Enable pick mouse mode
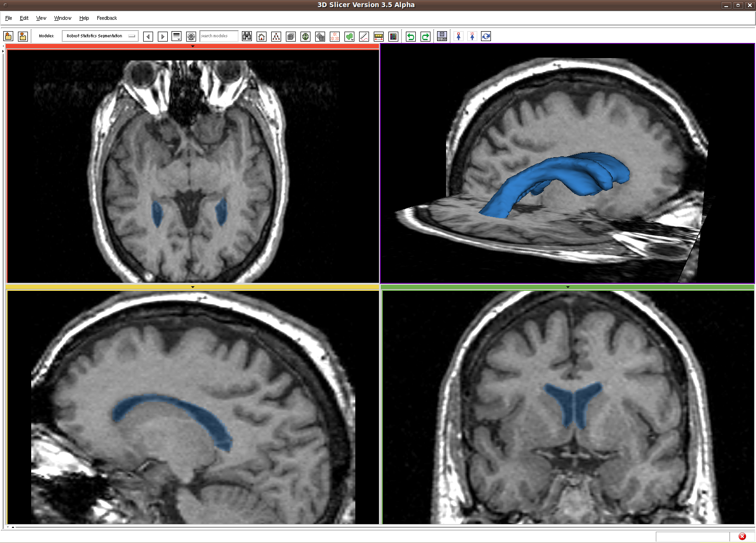Image resolution: width=756 pixels, height=543 pixels. point(458,36)
